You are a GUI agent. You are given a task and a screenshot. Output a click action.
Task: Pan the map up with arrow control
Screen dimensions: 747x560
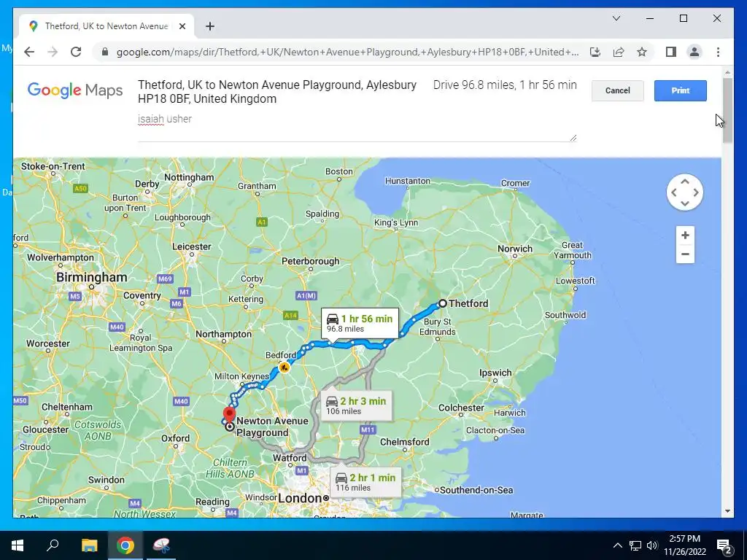684,182
